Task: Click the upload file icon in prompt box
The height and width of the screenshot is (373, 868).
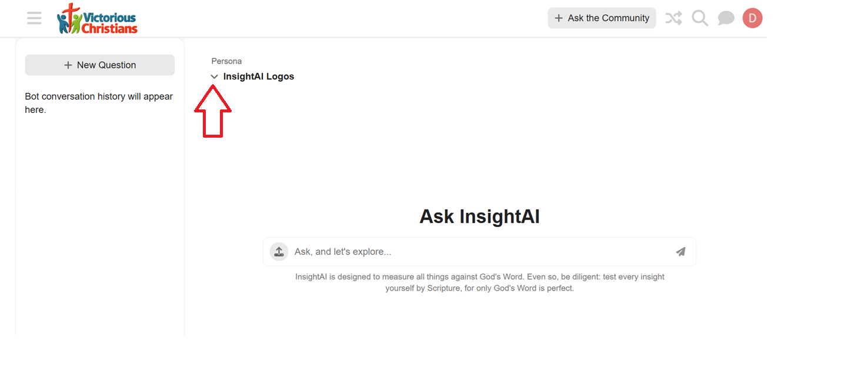Action: (279, 252)
